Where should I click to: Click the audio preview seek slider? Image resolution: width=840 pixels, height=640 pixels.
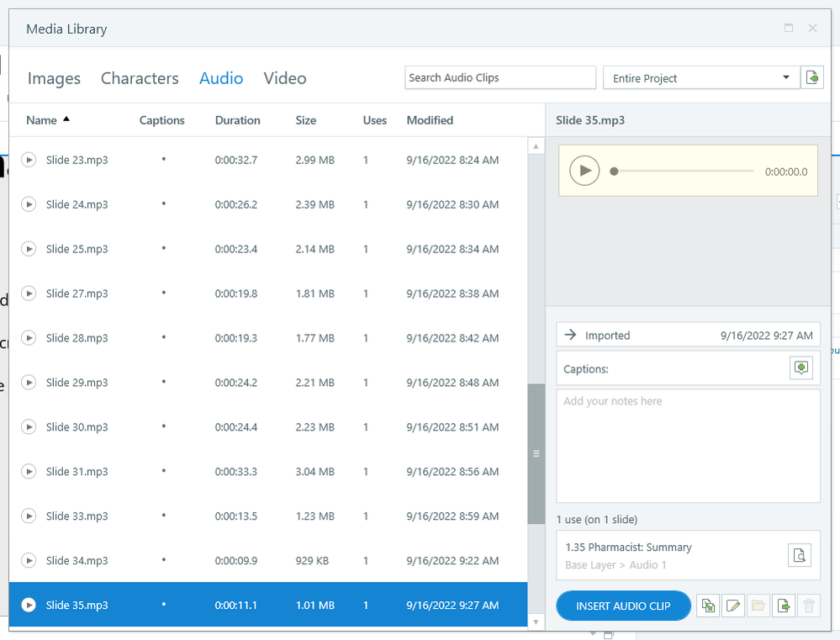[x=684, y=171]
